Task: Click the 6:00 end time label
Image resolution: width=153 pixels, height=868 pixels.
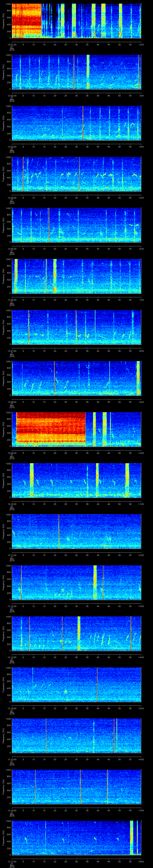Action: 141,249
